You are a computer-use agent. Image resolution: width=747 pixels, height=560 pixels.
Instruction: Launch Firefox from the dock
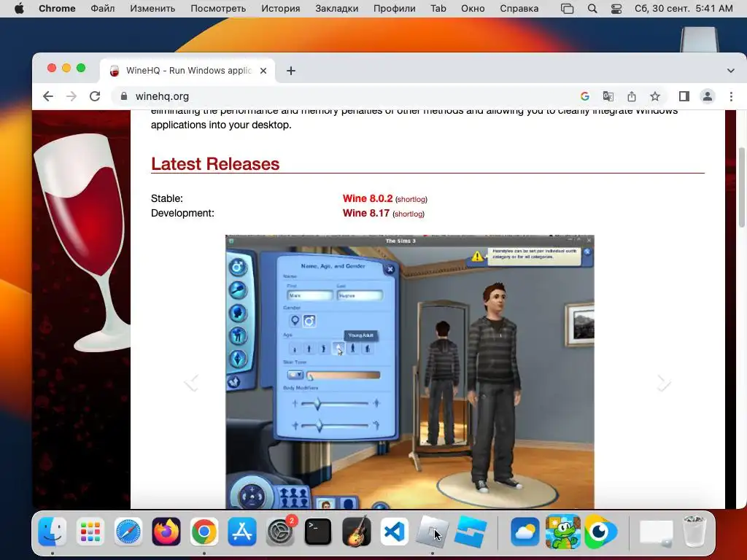(166, 532)
